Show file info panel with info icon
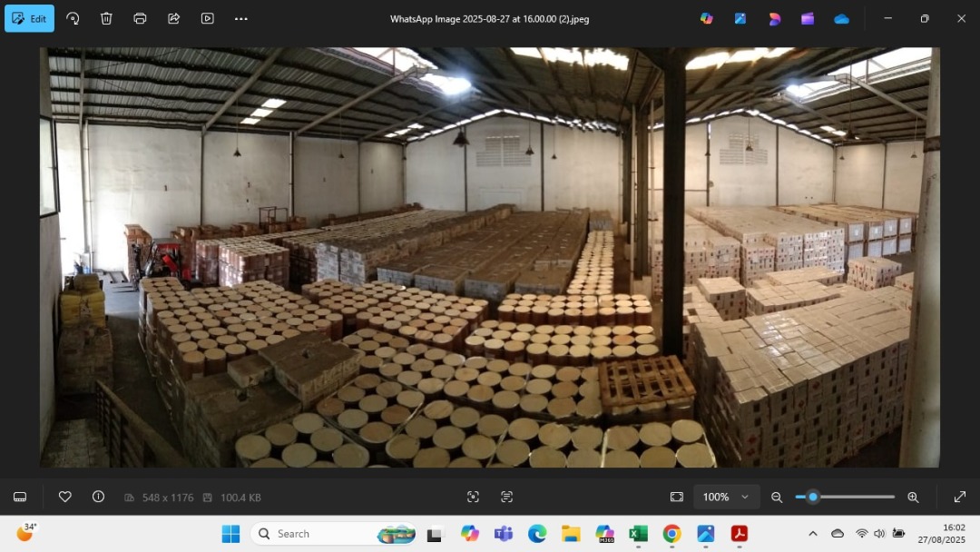 point(98,497)
